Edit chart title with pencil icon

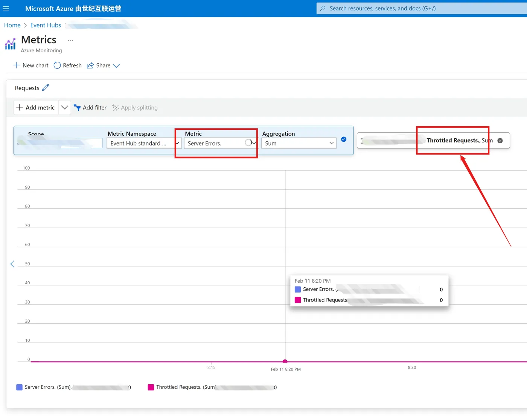(46, 88)
